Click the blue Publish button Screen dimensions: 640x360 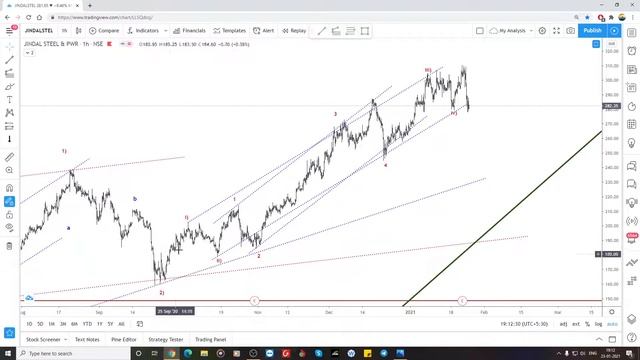[x=592, y=31]
